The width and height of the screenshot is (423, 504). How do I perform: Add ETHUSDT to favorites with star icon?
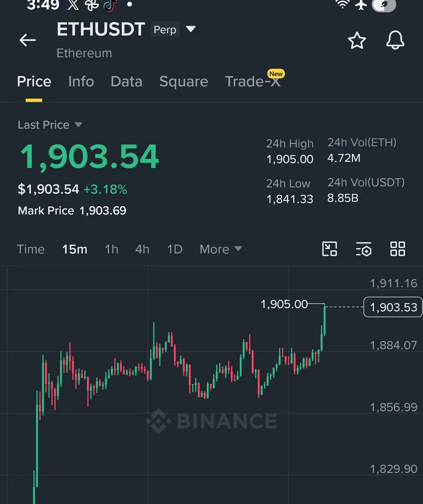(x=357, y=41)
